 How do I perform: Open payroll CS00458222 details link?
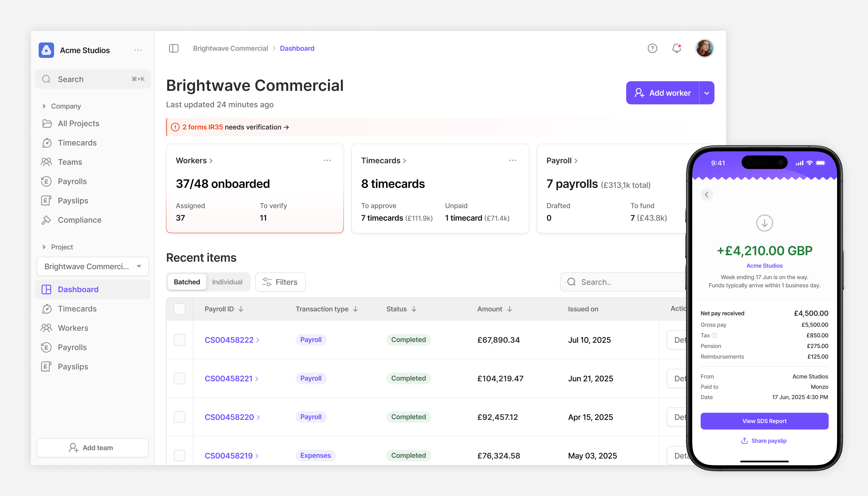pos(232,340)
